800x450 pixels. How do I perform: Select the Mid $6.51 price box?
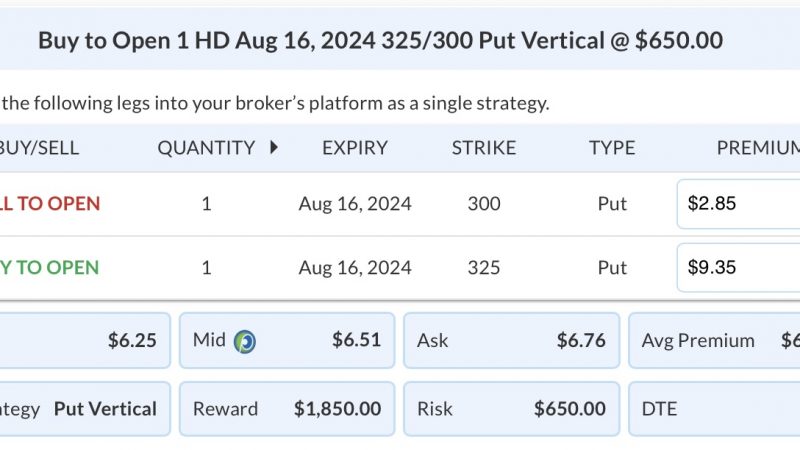click(x=287, y=340)
